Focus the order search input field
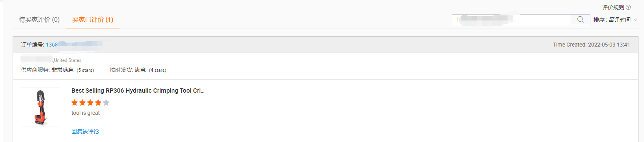The image size is (644, 142). [x=511, y=19]
